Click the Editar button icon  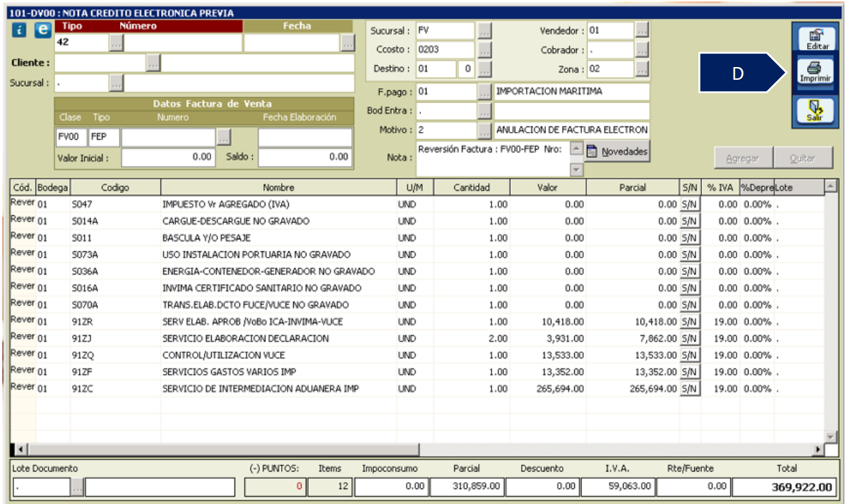pyautogui.click(x=816, y=39)
